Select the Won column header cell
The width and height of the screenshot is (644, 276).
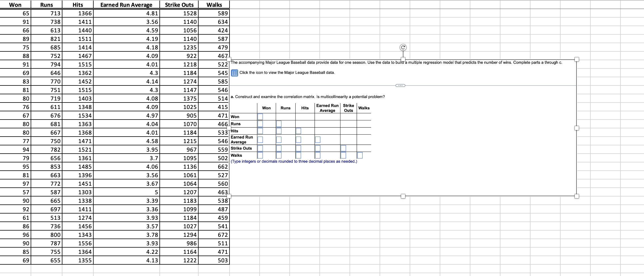15,5
